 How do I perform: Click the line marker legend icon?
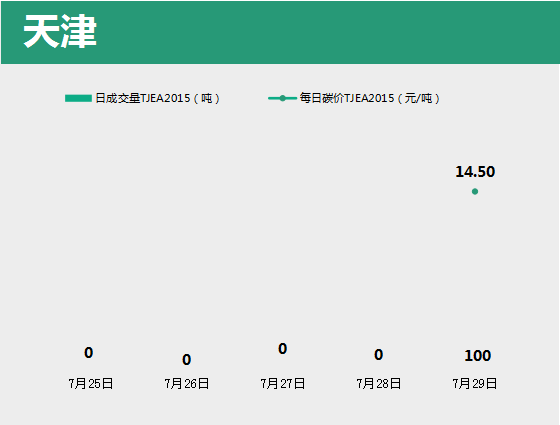tap(282, 98)
